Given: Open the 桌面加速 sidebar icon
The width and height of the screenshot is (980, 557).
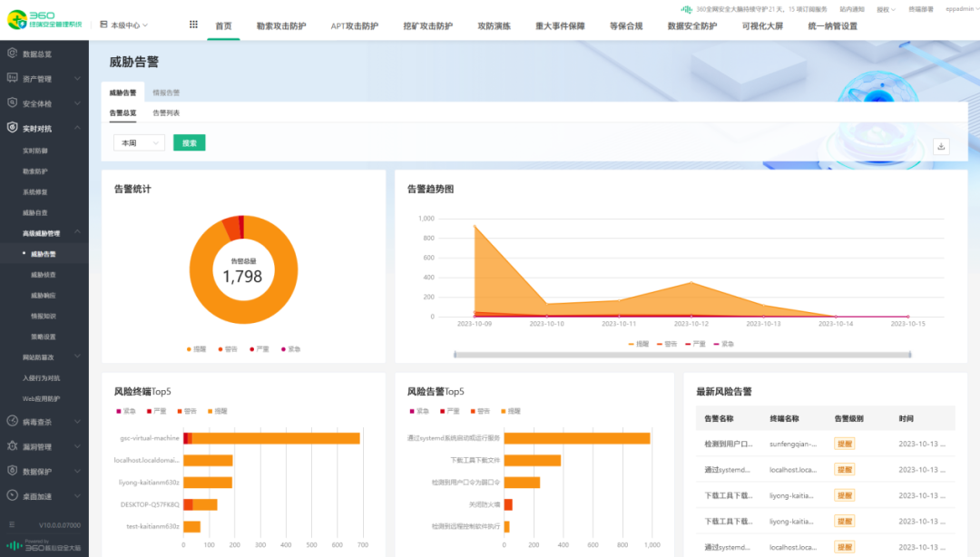Looking at the screenshot, I should click(14, 496).
